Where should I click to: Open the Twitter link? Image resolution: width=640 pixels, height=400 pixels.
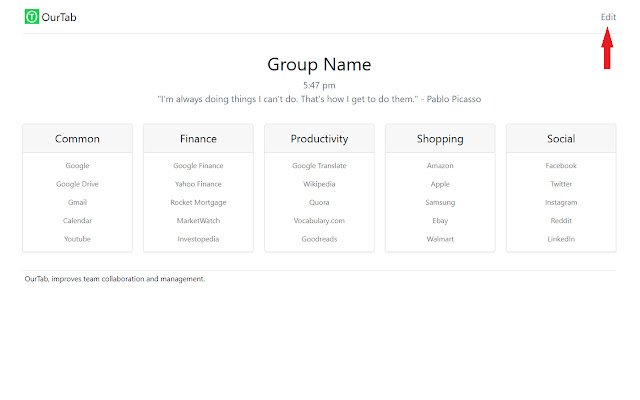coord(561,184)
